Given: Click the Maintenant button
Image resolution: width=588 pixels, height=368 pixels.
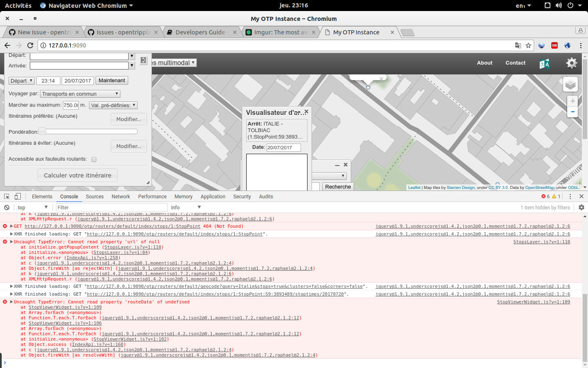Looking at the screenshot, I should coord(112,81).
